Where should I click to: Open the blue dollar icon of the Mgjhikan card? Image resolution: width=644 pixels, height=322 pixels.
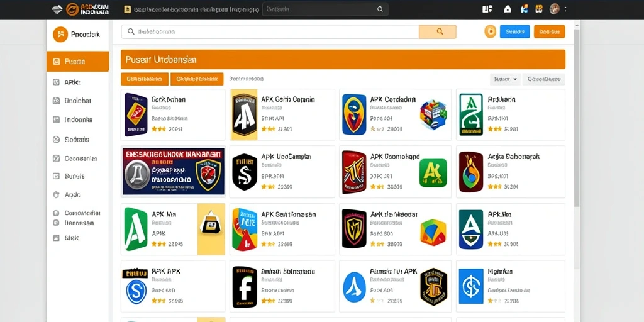(470, 286)
